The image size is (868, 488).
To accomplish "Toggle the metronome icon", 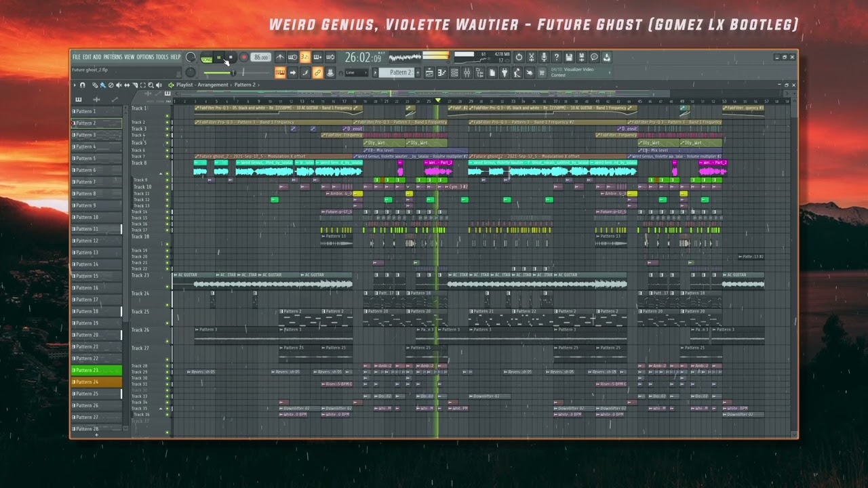I will (x=280, y=57).
